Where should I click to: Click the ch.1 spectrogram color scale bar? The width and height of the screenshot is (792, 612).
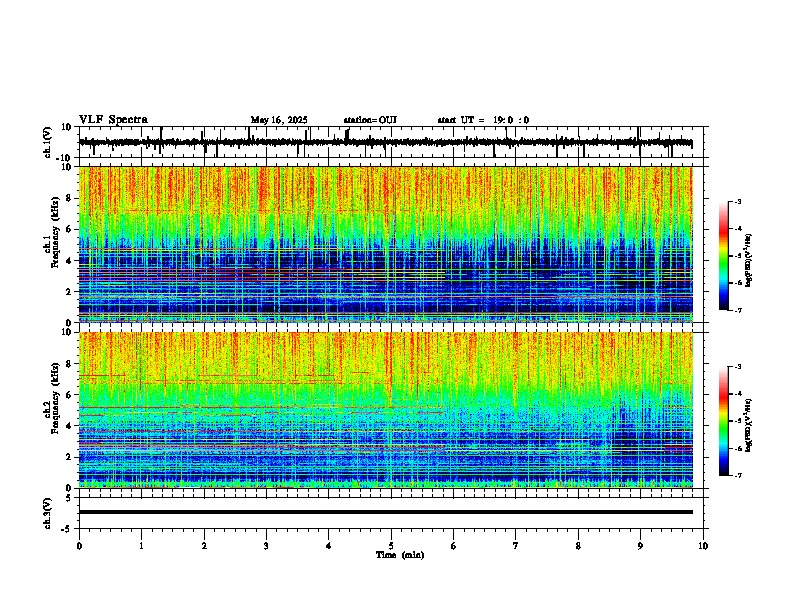[724, 256]
